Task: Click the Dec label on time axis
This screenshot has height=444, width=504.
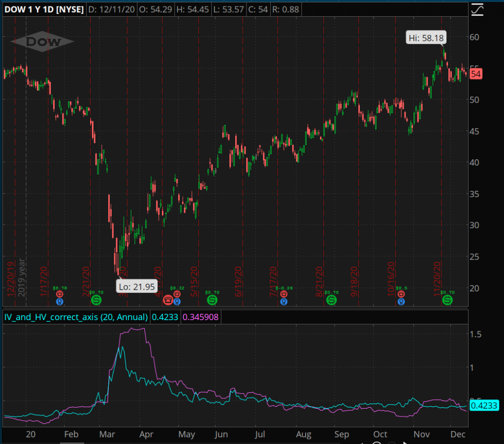Action: pyautogui.click(x=458, y=434)
